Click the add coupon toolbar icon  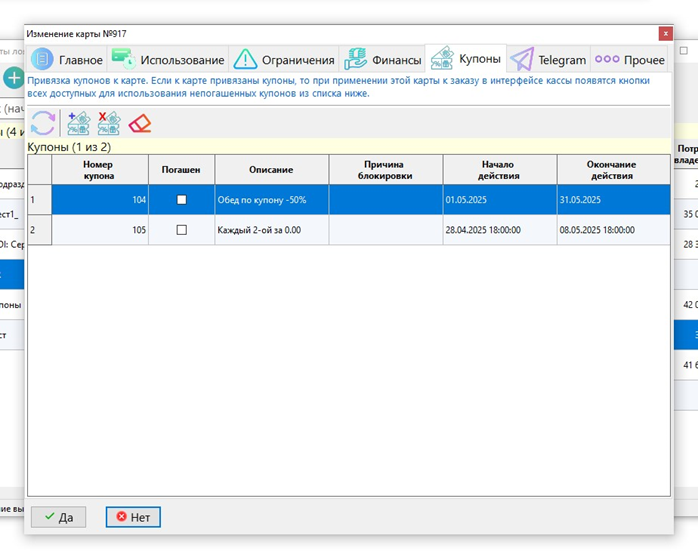[x=77, y=123]
